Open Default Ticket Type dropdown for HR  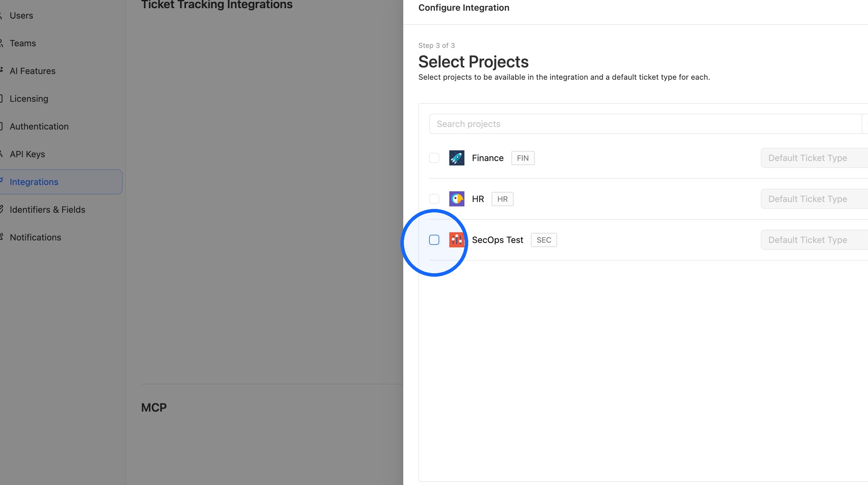814,199
